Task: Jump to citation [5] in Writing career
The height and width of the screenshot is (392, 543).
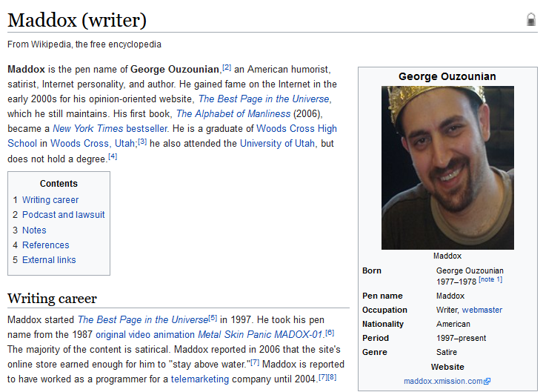Action: 213,318
